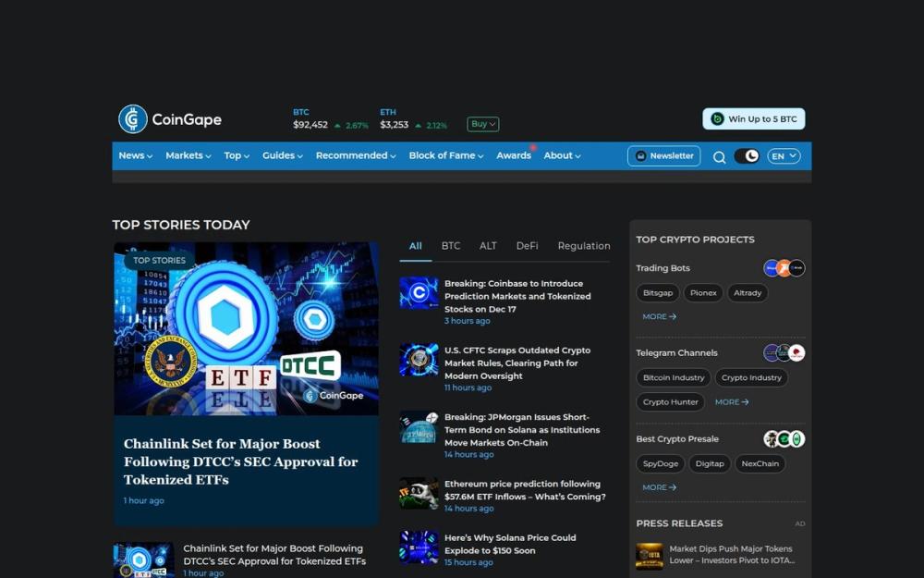924x578 pixels.
Task: Click MORE under Best Crypto Presale
Action: pyautogui.click(x=659, y=487)
